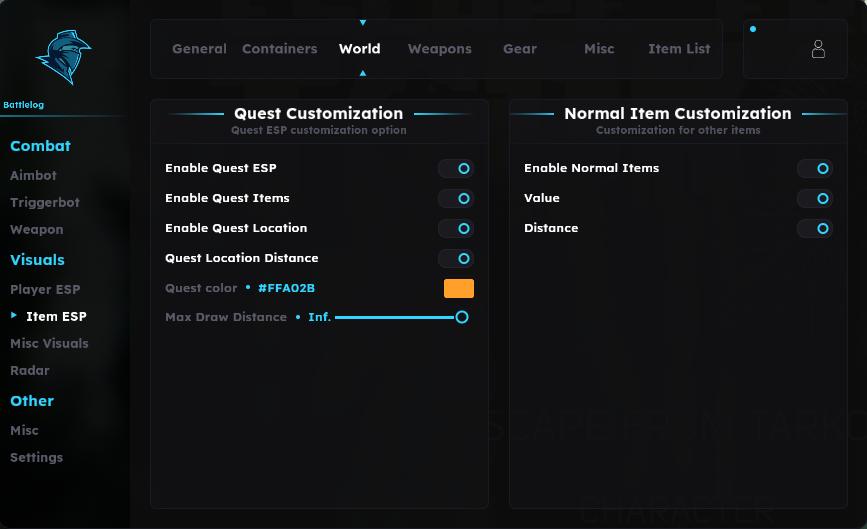Toggle Enable Normal Items switch
The image size is (867, 529).
(x=815, y=169)
